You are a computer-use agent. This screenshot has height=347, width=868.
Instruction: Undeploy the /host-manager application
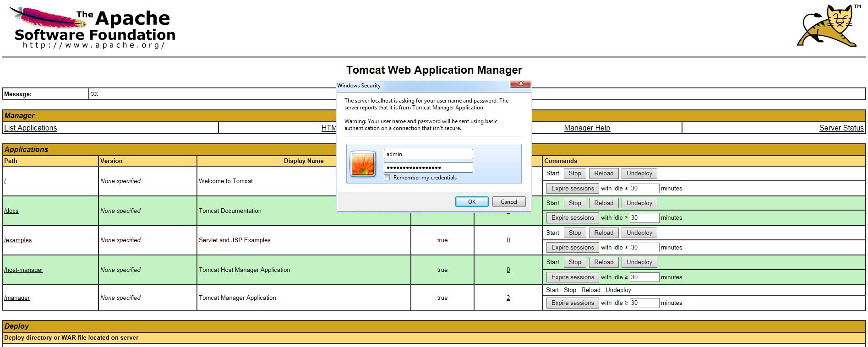pyautogui.click(x=639, y=262)
